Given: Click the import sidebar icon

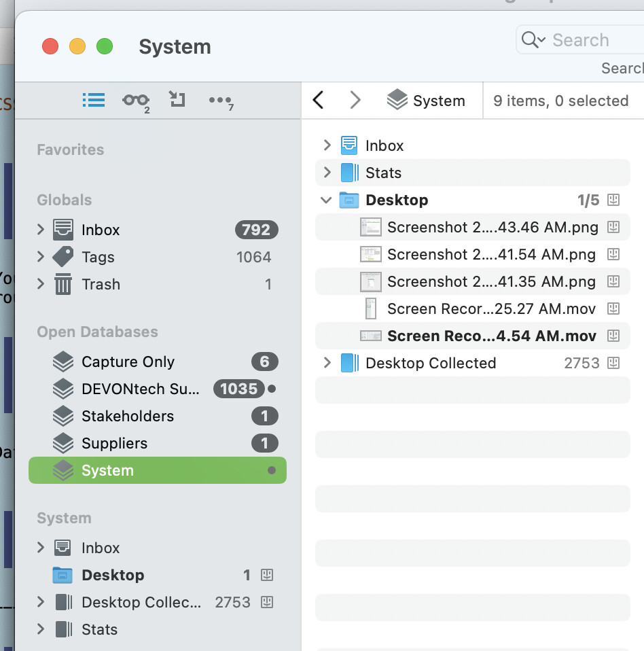Looking at the screenshot, I should (x=177, y=101).
